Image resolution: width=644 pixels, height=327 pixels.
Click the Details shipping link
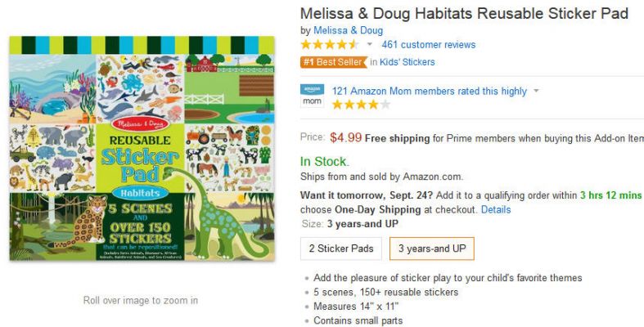pyautogui.click(x=495, y=209)
